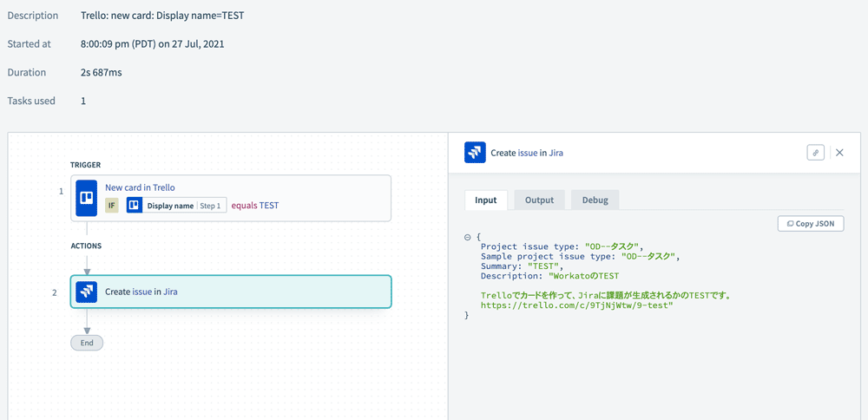Click the Trello icon in trigger step 1

[x=86, y=198]
